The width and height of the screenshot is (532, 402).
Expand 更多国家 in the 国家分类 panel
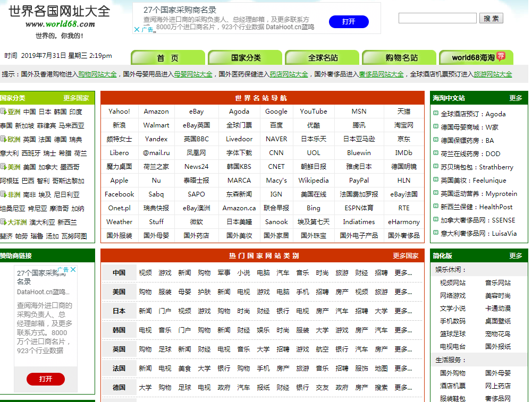77,98
